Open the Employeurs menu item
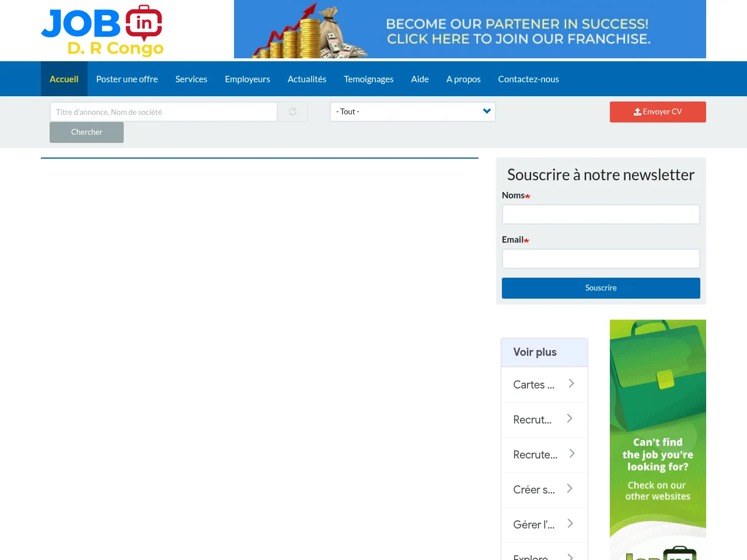Viewport: 747px width, 560px height. (247, 79)
